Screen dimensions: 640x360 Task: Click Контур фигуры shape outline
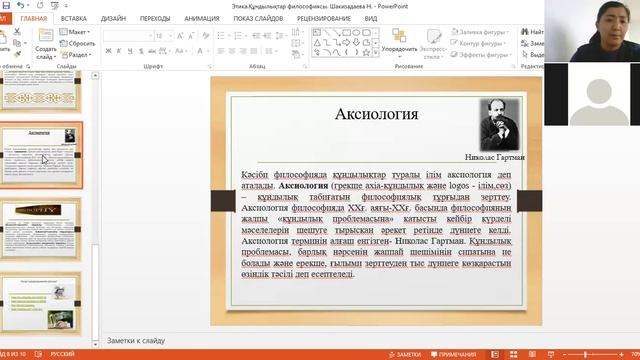click(x=478, y=43)
